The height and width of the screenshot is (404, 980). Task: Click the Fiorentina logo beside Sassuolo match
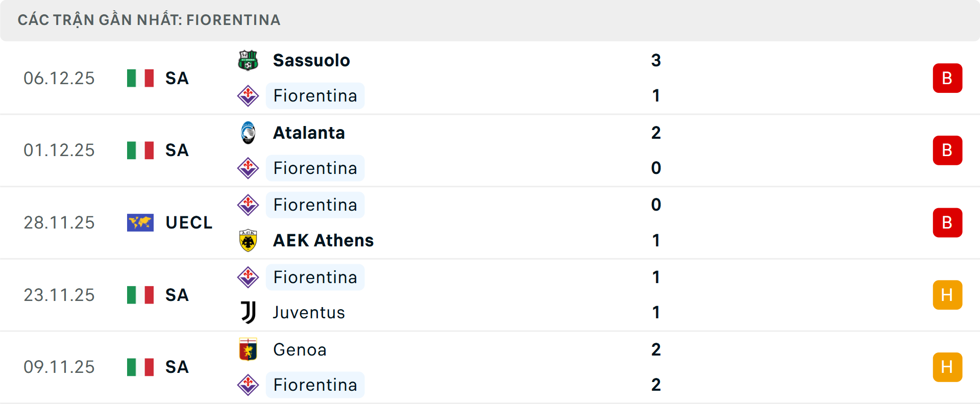point(248,95)
